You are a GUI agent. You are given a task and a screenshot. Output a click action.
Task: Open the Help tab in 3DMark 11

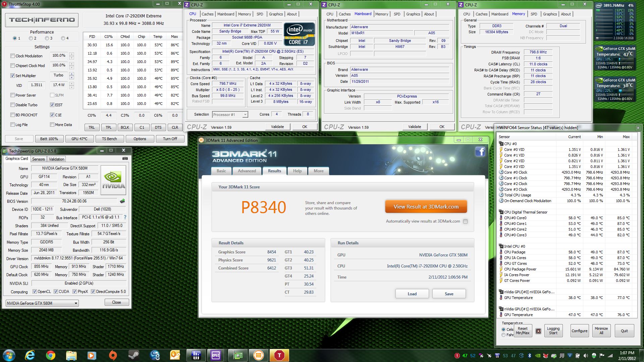[x=297, y=171]
